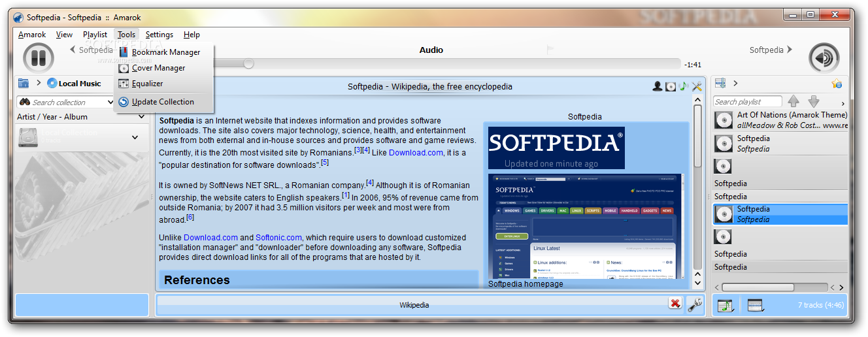
Task: Click the playlist horizontal scrollbar thumb
Action: [758, 287]
